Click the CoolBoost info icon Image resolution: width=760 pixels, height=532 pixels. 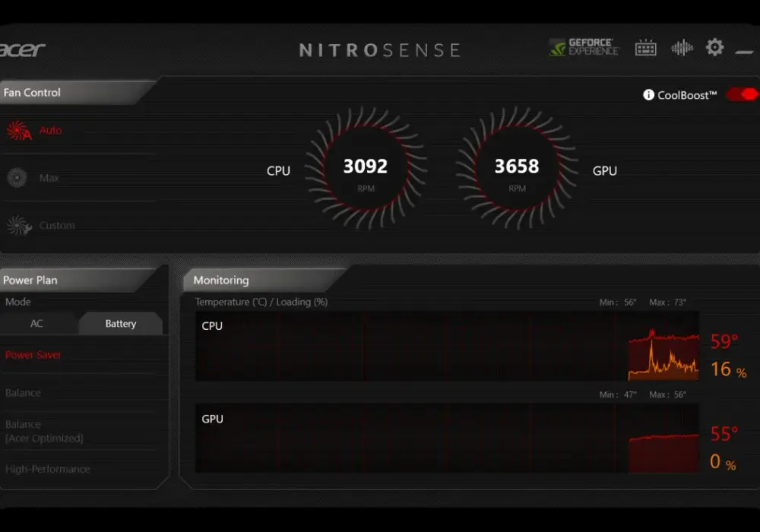[x=648, y=95]
